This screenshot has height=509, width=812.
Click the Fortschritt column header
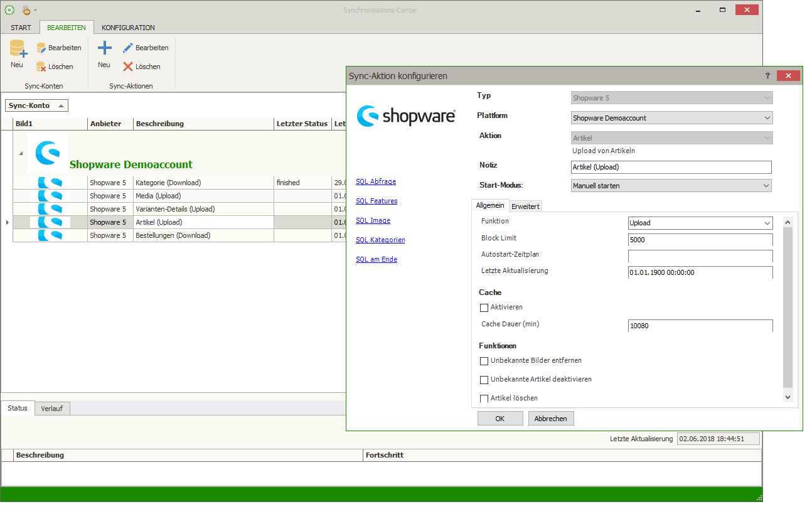click(x=562, y=455)
